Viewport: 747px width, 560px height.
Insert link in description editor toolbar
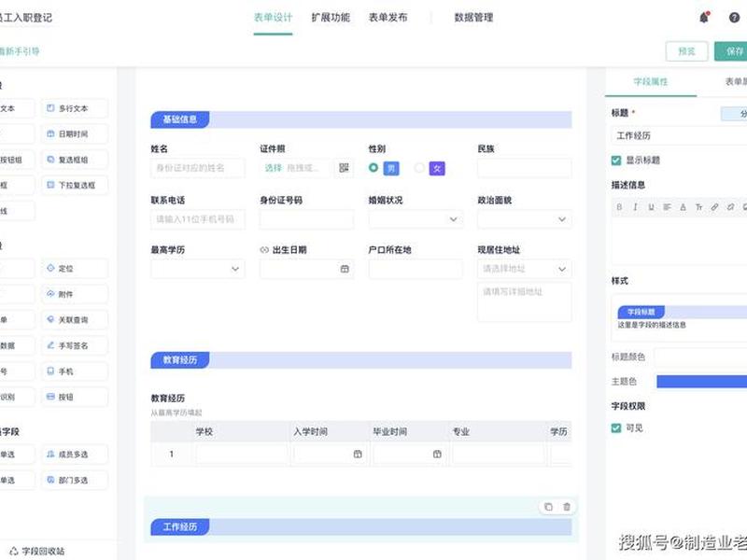[714, 207]
